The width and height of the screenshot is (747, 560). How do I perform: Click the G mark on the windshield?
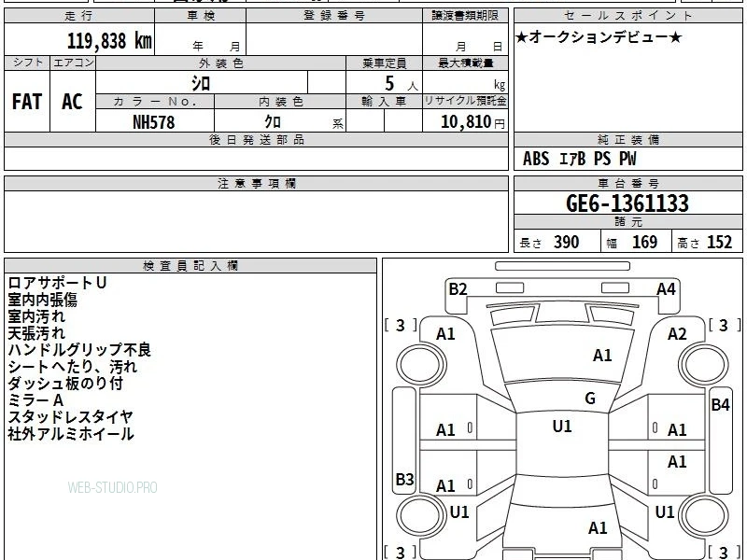(x=590, y=399)
